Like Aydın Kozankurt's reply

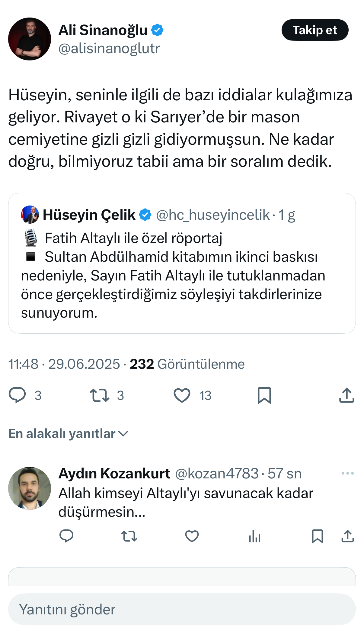[x=192, y=536]
